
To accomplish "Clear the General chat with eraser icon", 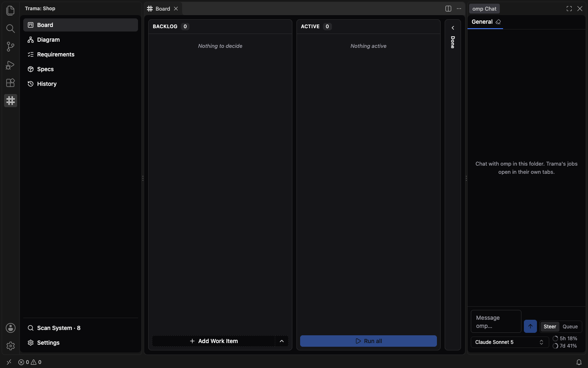I will point(498,22).
